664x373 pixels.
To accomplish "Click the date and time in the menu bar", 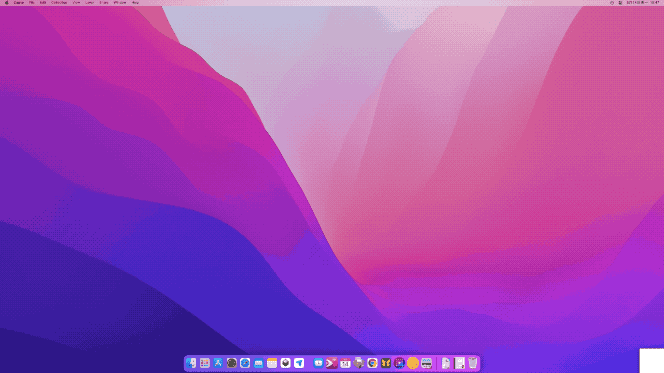I will pyautogui.click(x=643, y=3).
